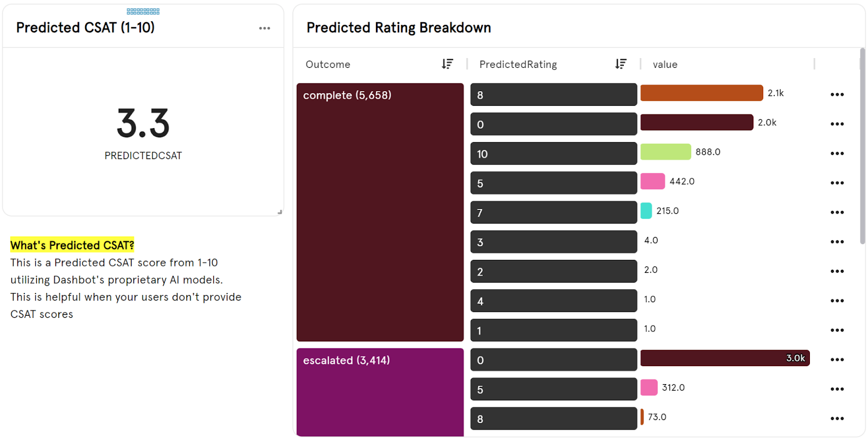The width and height of the screenshot is (868, 440).
Task: Open more options for the 2.1k row
Action: point(837,94)
